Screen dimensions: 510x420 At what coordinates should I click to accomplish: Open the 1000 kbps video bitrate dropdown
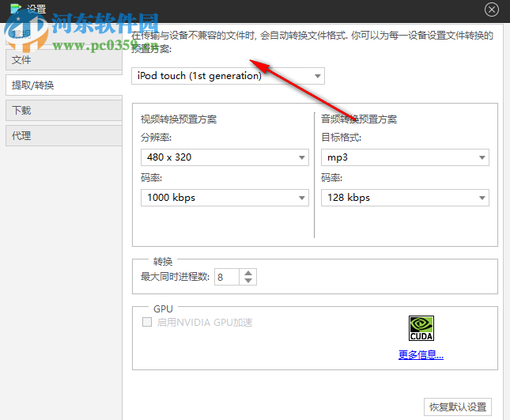(x=225, y=198)
